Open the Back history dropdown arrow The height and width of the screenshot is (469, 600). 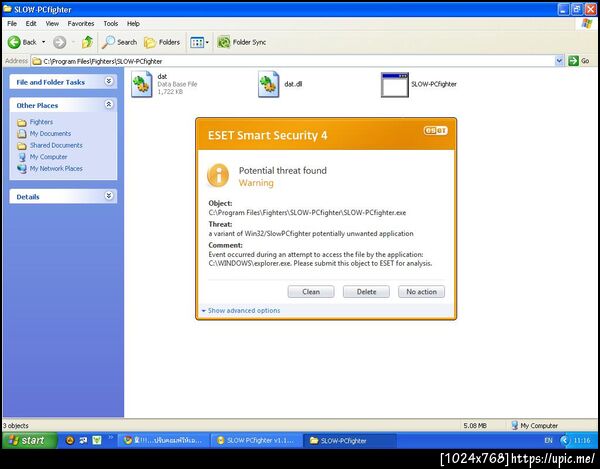[x=44, y=42]
